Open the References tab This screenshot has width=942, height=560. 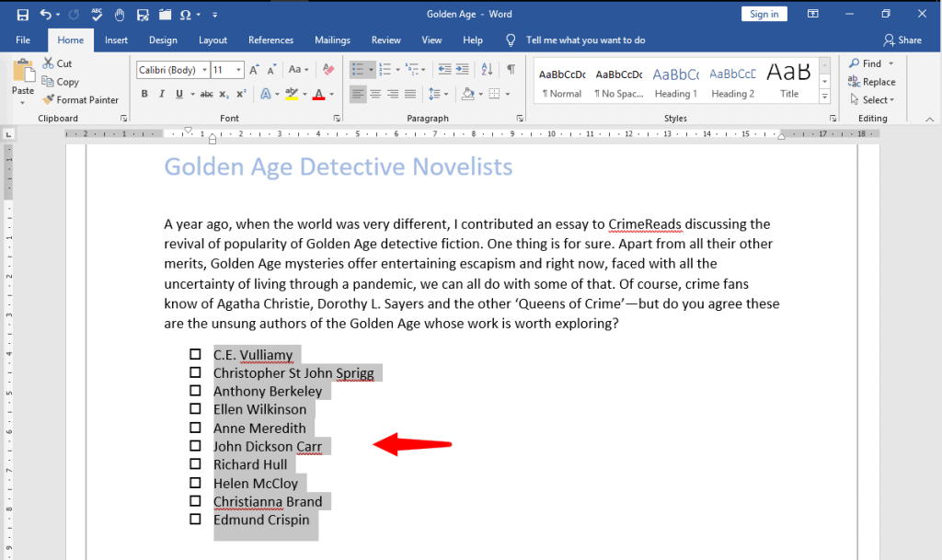(271, 40)
